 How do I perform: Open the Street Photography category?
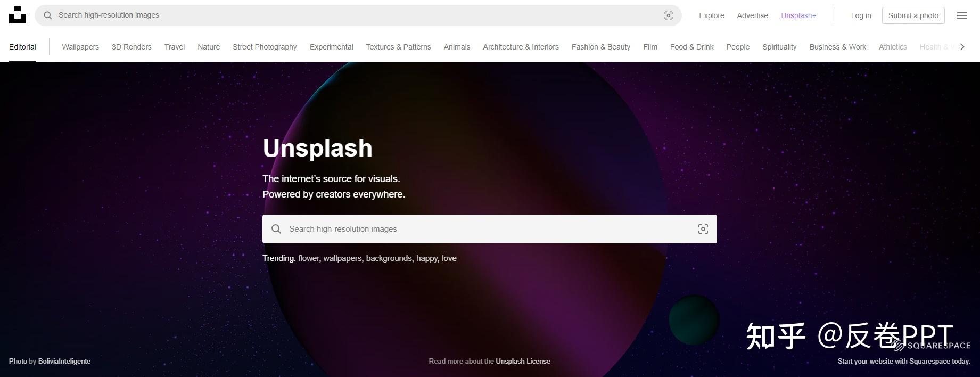[265, 47]
